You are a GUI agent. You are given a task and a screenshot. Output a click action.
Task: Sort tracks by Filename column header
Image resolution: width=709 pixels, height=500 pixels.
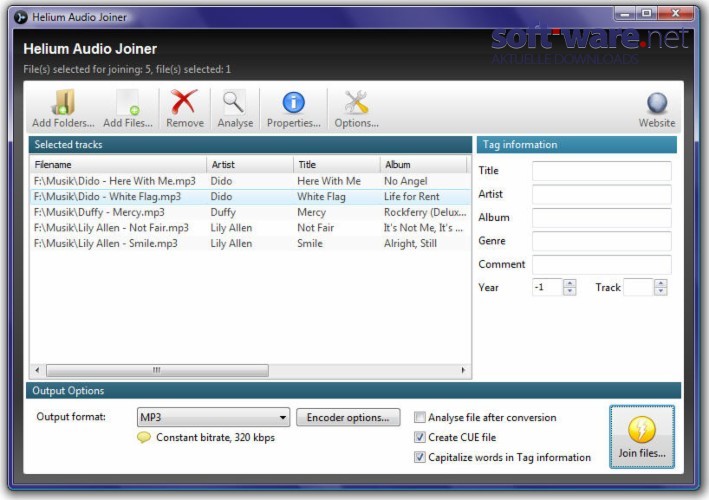(118, 165)
